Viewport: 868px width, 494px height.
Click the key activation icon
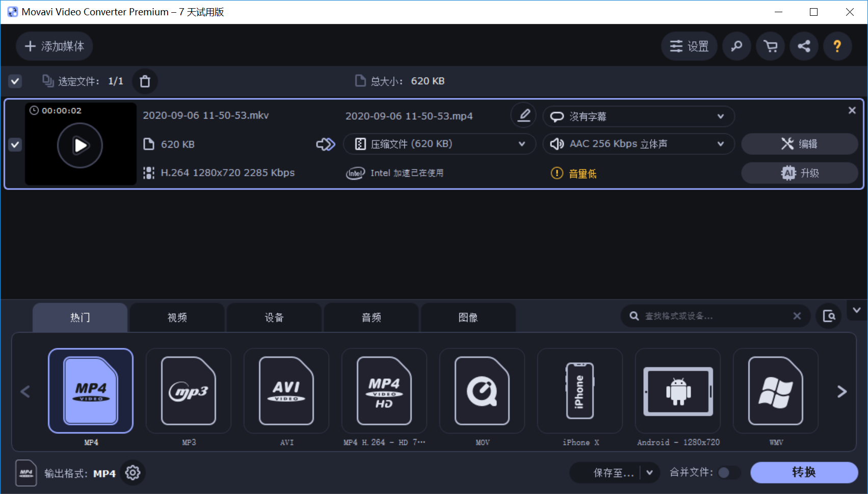(737, 46)
